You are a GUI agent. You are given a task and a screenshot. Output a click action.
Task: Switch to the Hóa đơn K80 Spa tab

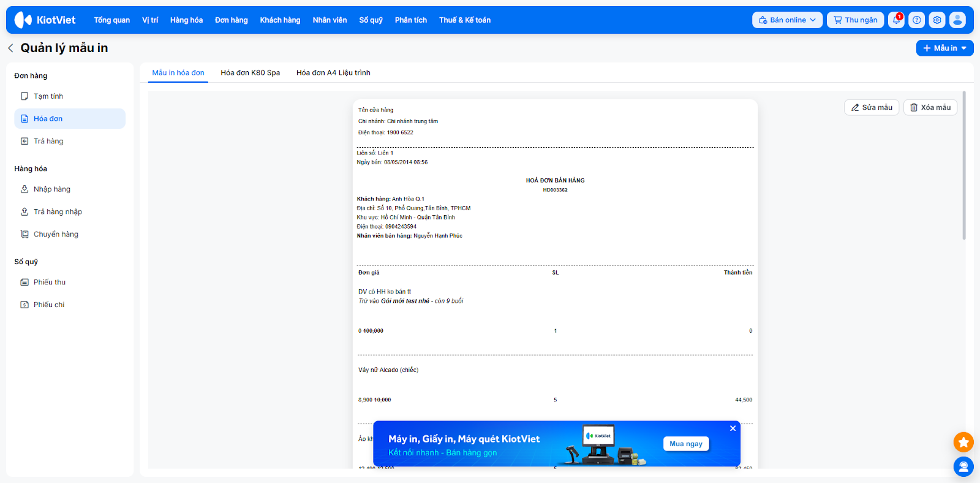pos(251,72)
